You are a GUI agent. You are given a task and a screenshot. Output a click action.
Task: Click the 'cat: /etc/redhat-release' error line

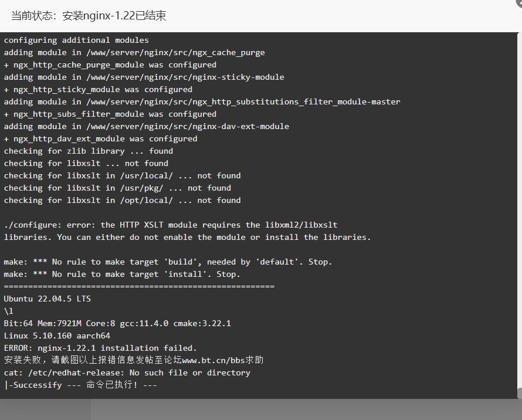(127, 372)
